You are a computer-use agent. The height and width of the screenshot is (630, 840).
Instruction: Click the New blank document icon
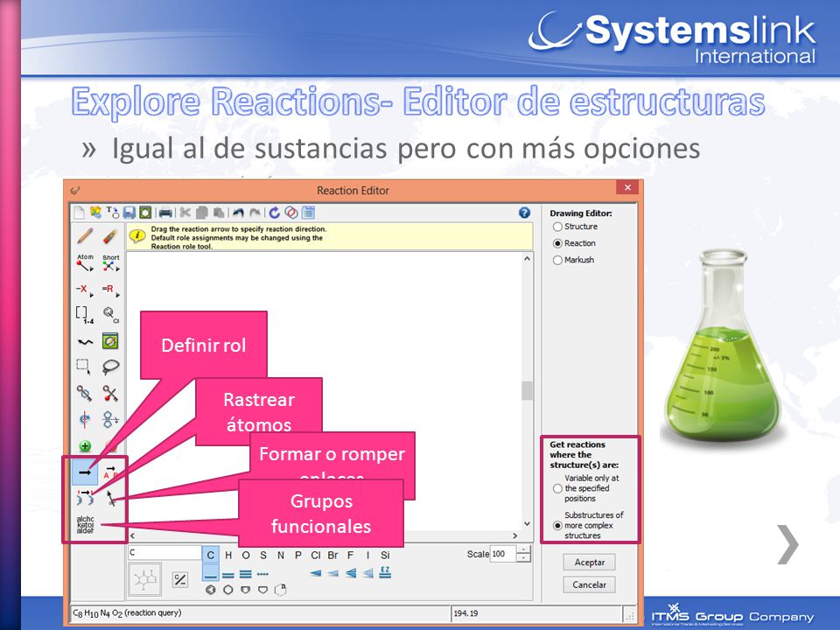pos(79,213)
